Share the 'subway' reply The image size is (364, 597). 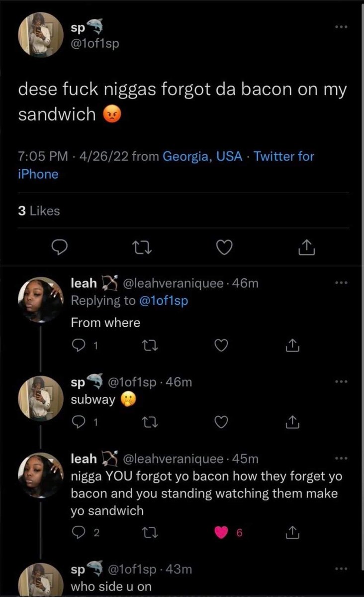[x=292, y=422]
